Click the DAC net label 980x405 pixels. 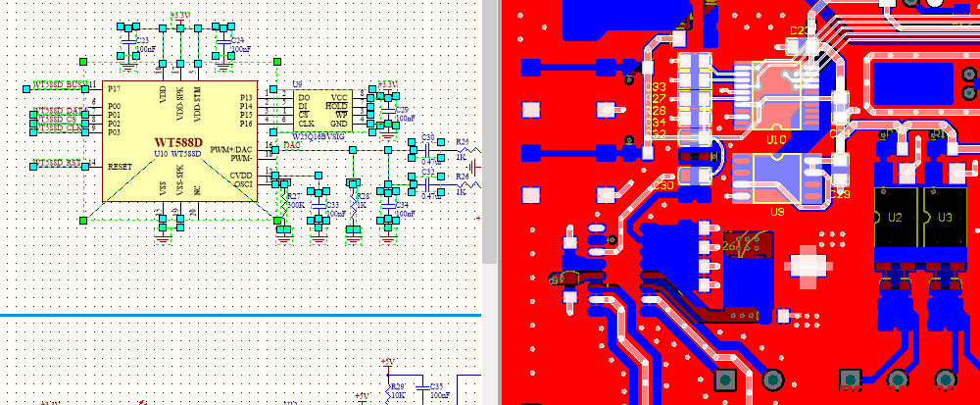(x=291, y=145)
